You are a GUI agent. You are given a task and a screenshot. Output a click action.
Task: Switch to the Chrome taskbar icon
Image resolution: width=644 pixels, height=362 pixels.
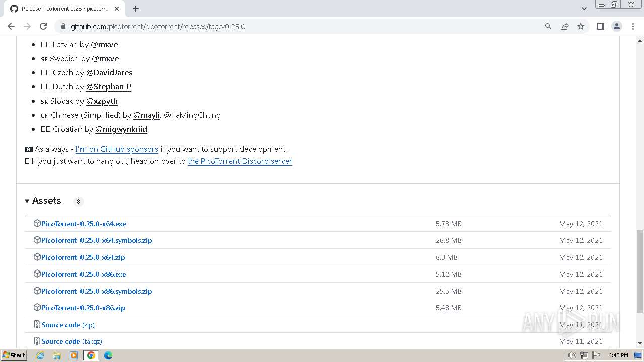pyautogui.click(x=91, y=355)
